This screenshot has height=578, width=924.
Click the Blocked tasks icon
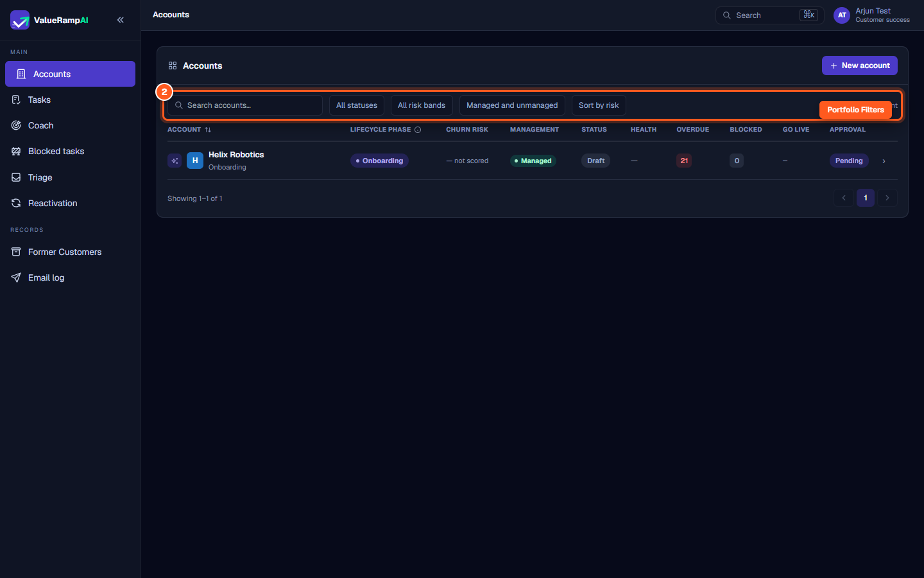[x=16, y=151]
